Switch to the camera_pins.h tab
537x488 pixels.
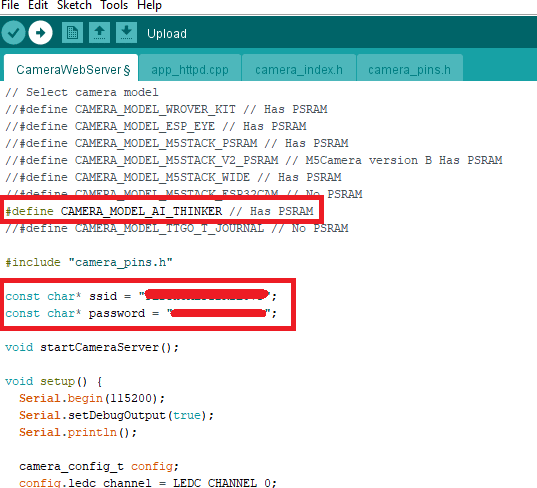click(410, 70)
